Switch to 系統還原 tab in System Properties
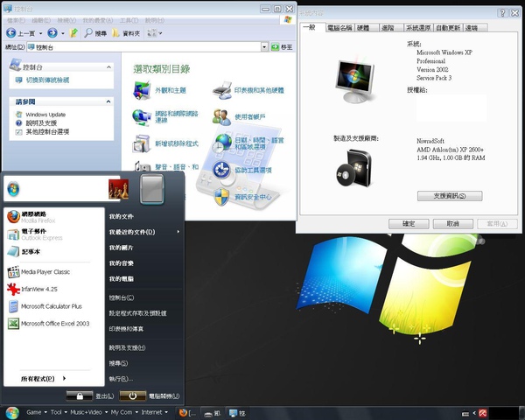The height and width of the screenshot is (420, 525). (418, 28)
